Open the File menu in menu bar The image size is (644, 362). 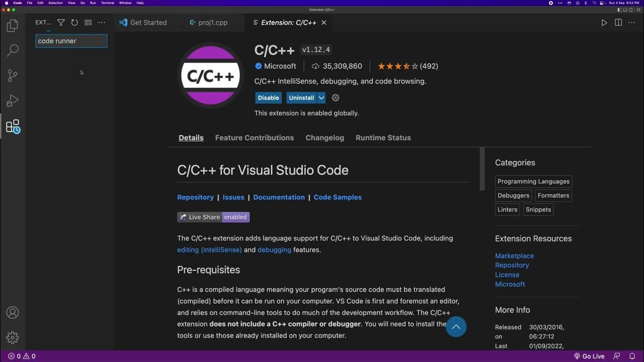(30, 3)
